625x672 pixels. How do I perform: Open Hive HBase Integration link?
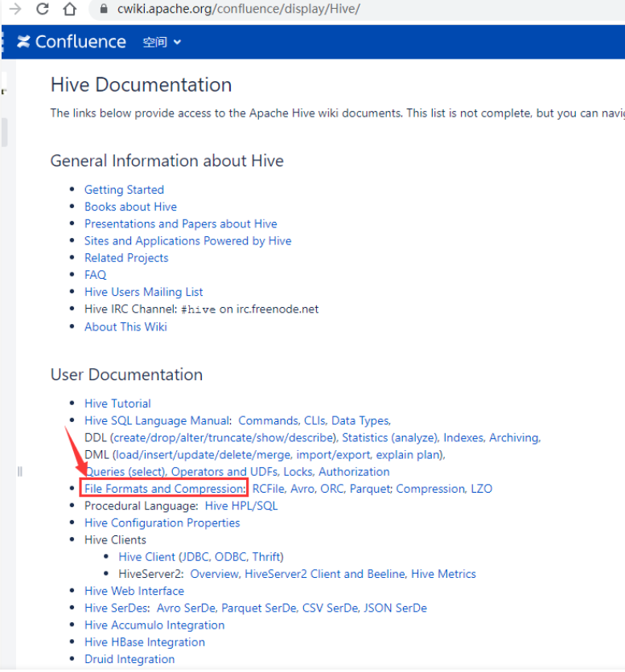145,642
